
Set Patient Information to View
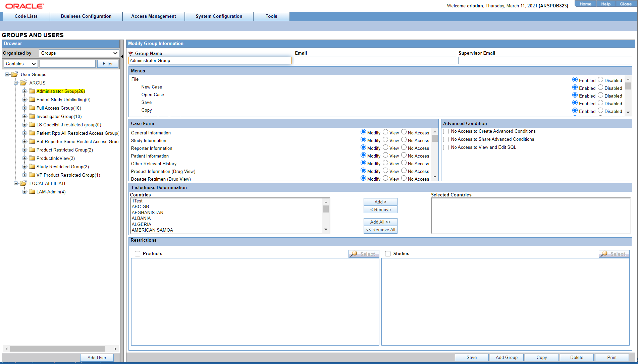(x=385, y=155)
